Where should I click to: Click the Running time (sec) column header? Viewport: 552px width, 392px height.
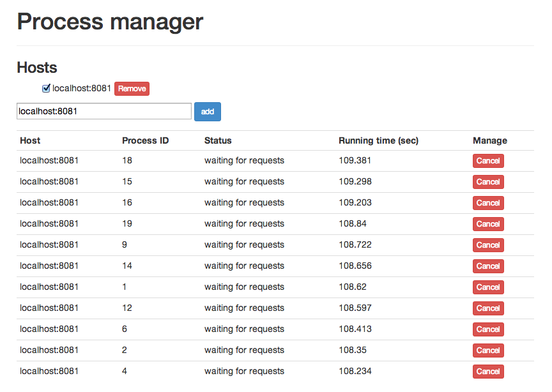376,140
